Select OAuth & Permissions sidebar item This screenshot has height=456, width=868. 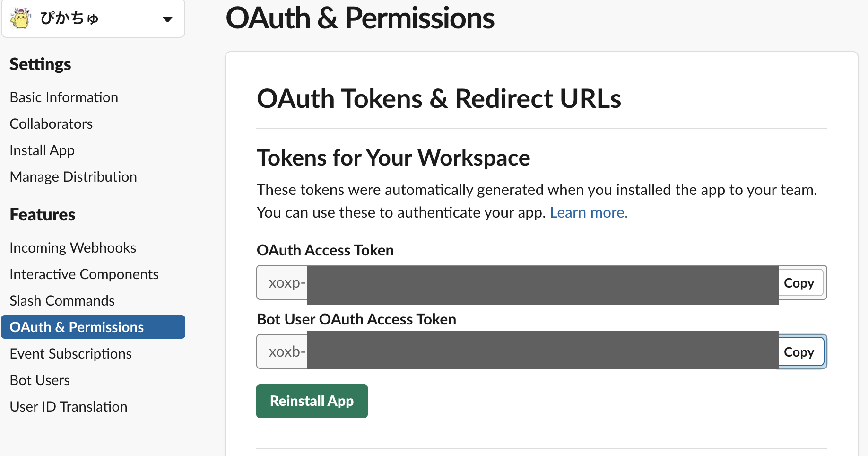[77, 327]
